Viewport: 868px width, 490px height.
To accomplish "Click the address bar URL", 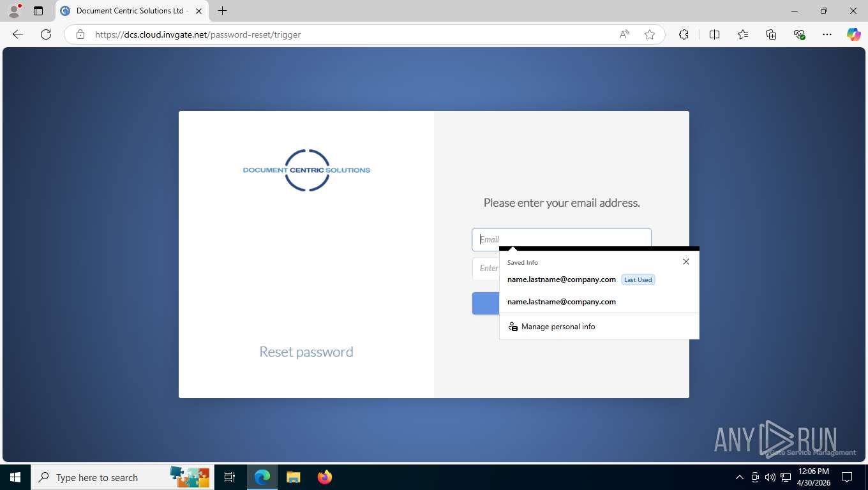I will click(198, 34).
